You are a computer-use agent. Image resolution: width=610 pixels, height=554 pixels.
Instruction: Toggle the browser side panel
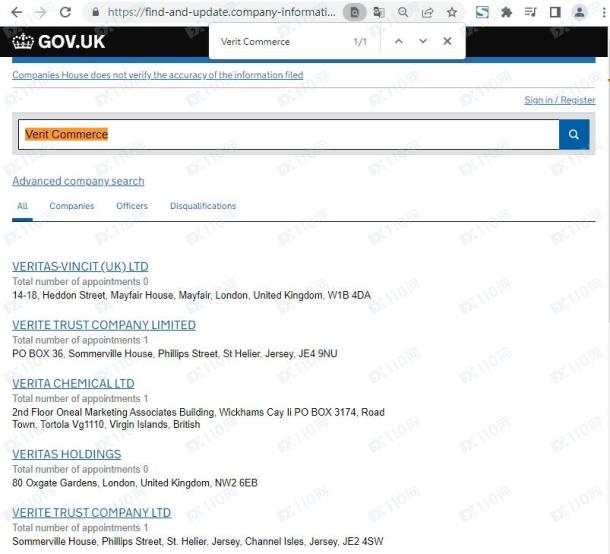click(x=555, y=12)
